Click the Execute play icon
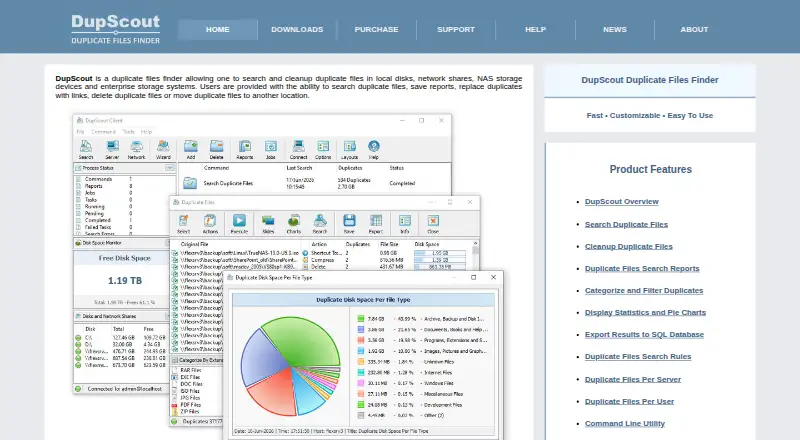800x440 pixels. click(239, 221)
